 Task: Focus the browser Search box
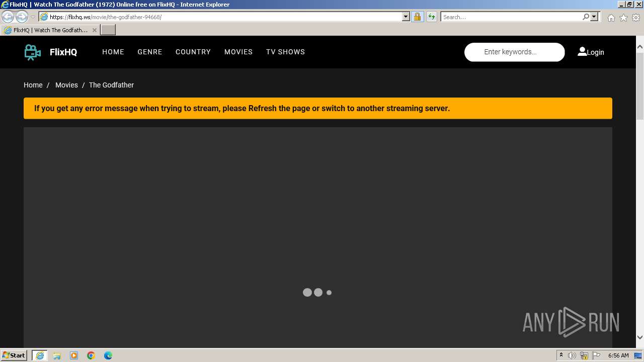[511, 17]
